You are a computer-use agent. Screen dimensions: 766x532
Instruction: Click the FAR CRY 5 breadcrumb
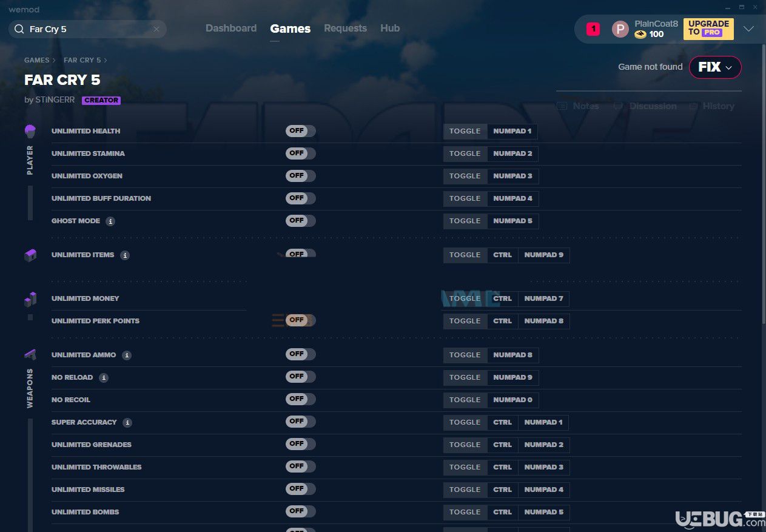click(82, 60)
